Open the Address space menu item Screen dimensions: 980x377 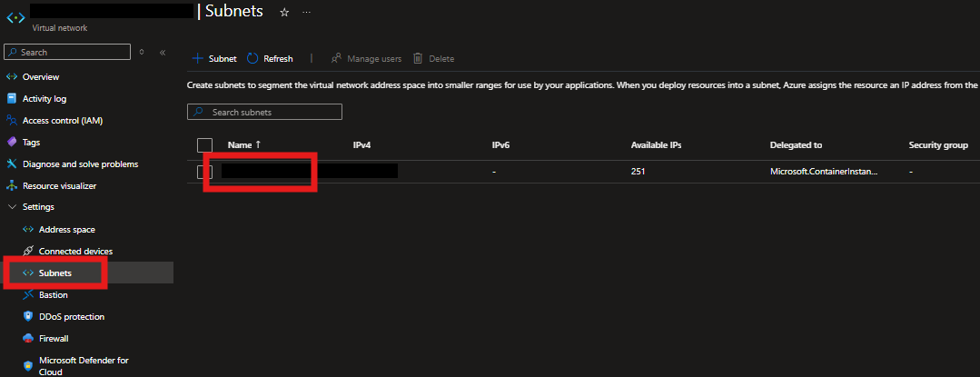coord(66,230)
